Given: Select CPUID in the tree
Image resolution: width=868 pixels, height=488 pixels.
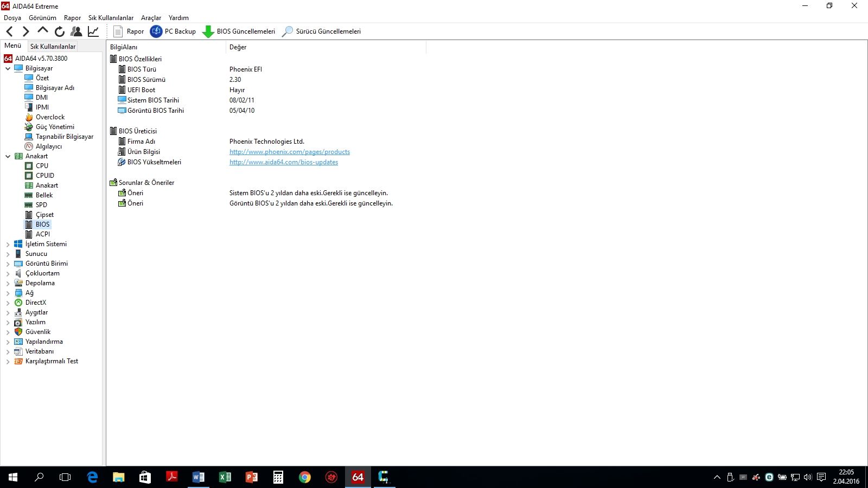Looking at the screenshot, I should [x=45, y=176].
